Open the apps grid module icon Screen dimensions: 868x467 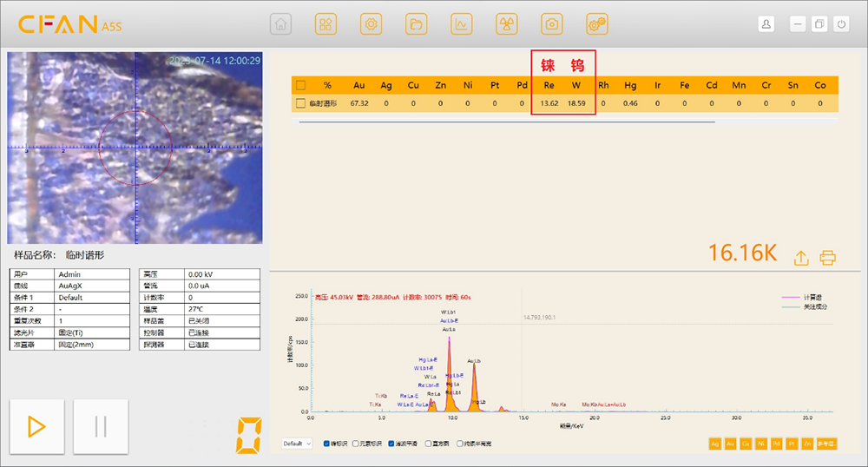tap(325, 24)
